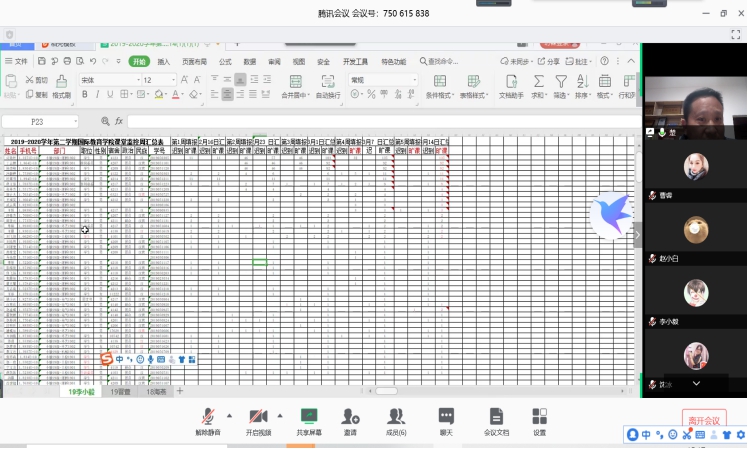Viewport: 748px width, 449px height.
Task: Start screen sharing via 共享屏幕
Action: (x=308, y=420)
